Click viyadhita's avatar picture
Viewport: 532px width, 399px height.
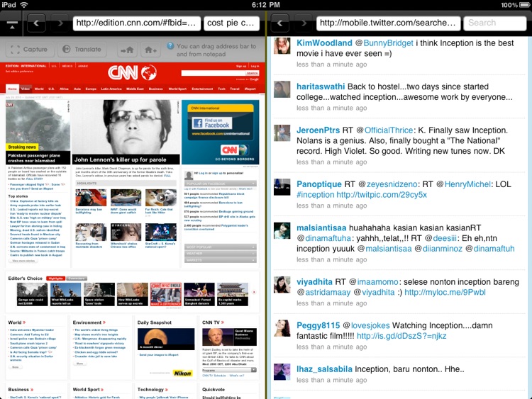tap(282, 284)
